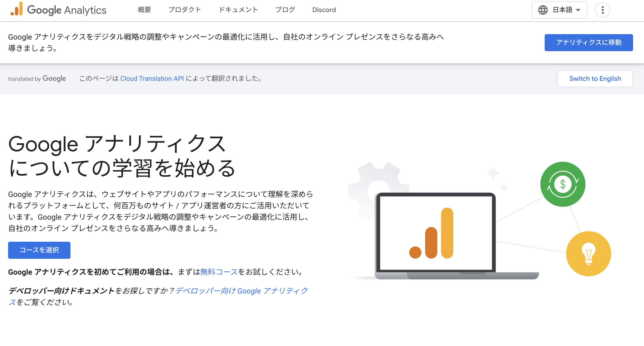Open the 日本語 language dropdown
644x346 pixels.
pyautogui.click(x=559, y=10)
